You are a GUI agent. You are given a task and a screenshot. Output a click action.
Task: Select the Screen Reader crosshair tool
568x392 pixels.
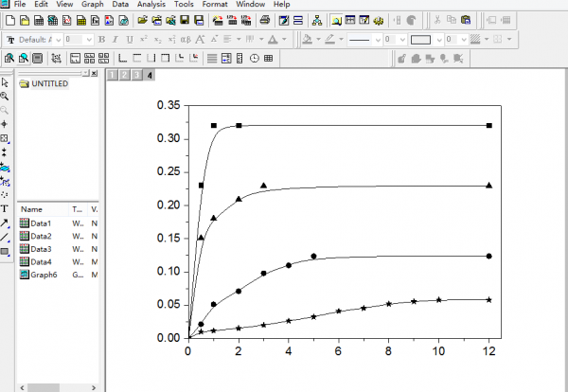point(5,124)
